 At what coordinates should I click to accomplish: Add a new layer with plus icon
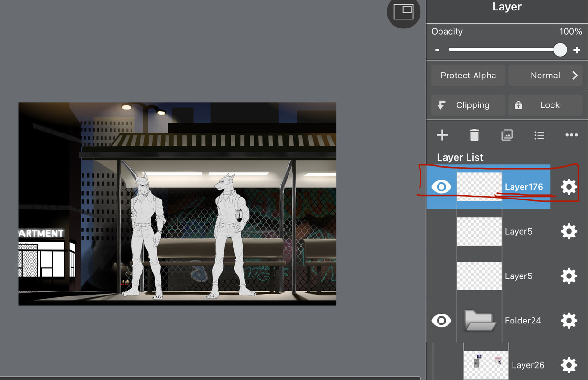[x=442, y=135]
